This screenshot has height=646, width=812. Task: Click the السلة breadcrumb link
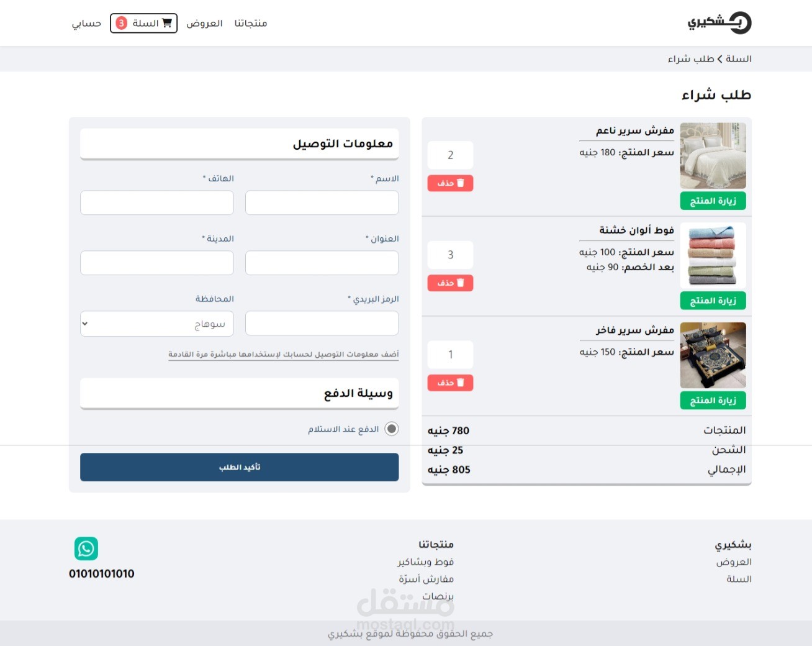click(739, 59)
